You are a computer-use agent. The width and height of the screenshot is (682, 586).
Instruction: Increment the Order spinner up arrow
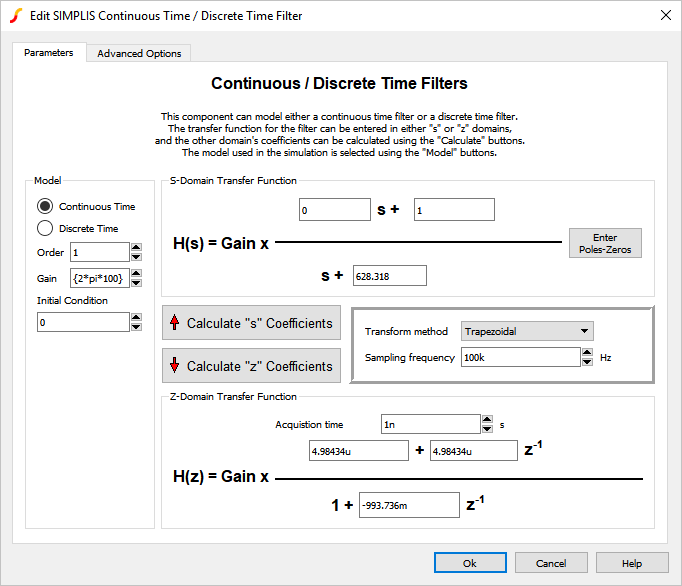pyautogui.click(x=136, y=247)
